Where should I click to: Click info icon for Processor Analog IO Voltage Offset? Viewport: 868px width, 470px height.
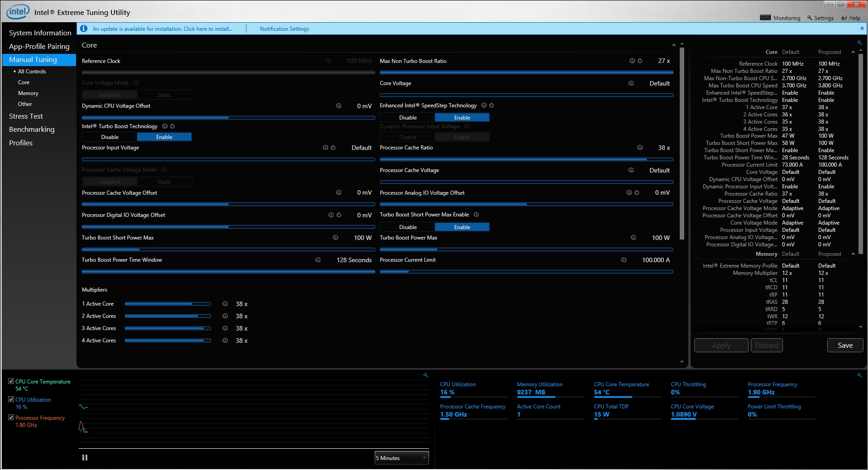point(629,192)
